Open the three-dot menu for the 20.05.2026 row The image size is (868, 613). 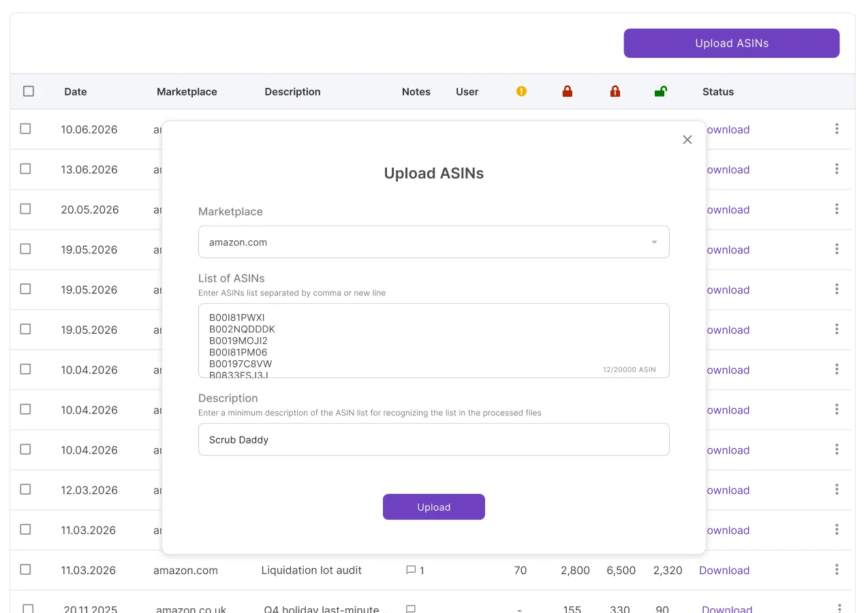coord(837,209)
